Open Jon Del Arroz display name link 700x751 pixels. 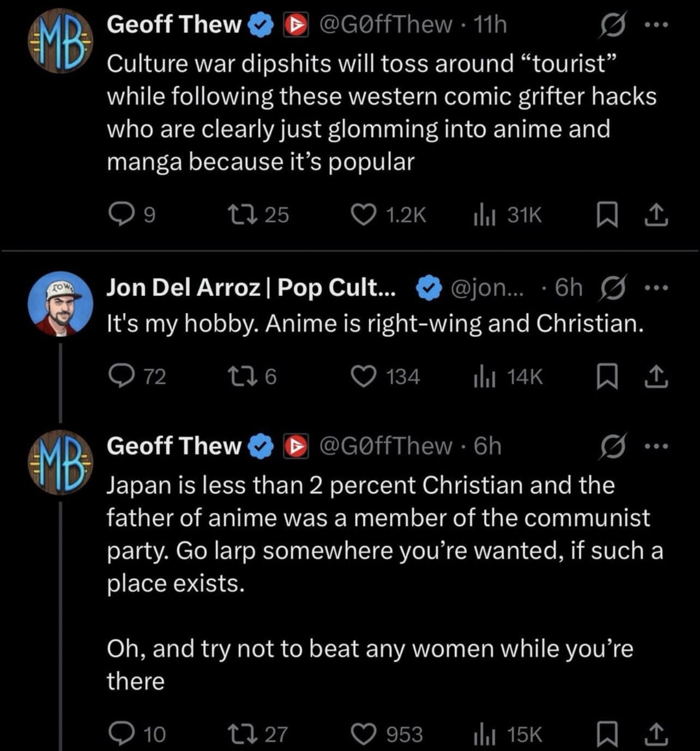pos(250,287)
